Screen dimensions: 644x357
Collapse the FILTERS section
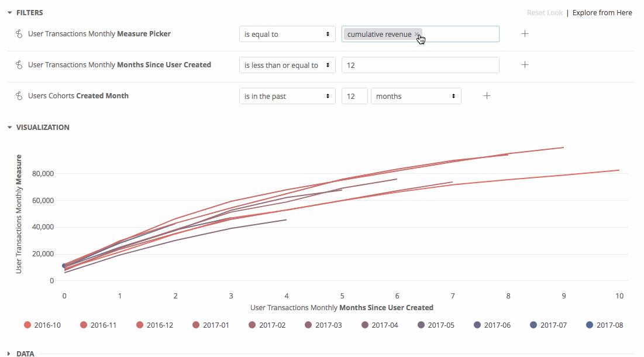pyautogui.click(x=25, y=13)
